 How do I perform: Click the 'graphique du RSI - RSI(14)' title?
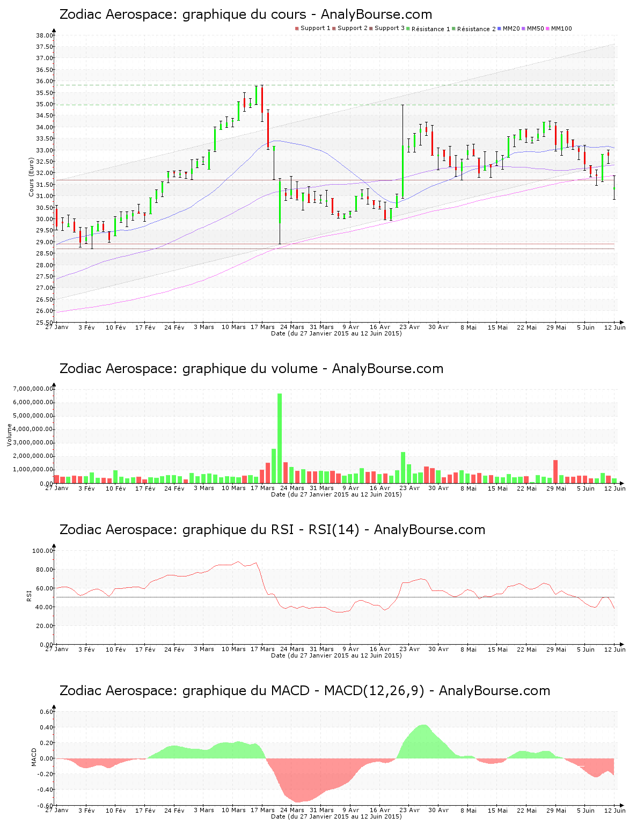[x=272, y=530]
